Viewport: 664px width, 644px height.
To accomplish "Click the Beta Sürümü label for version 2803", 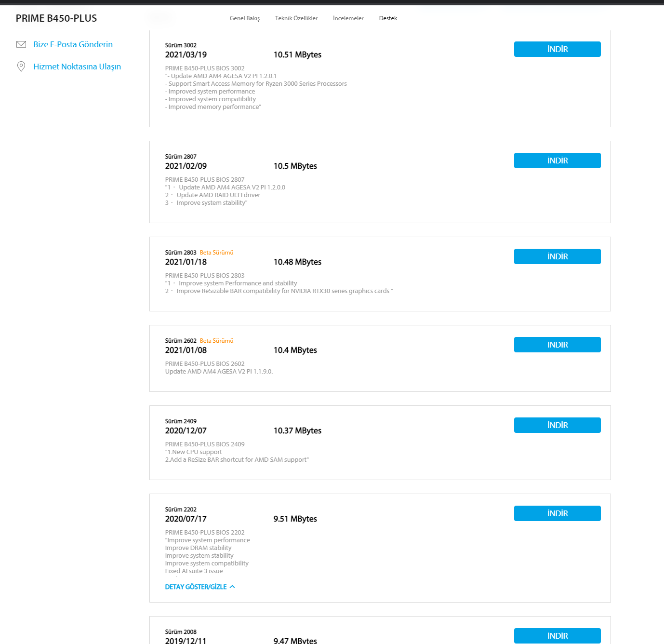I will tap(216, 253).
